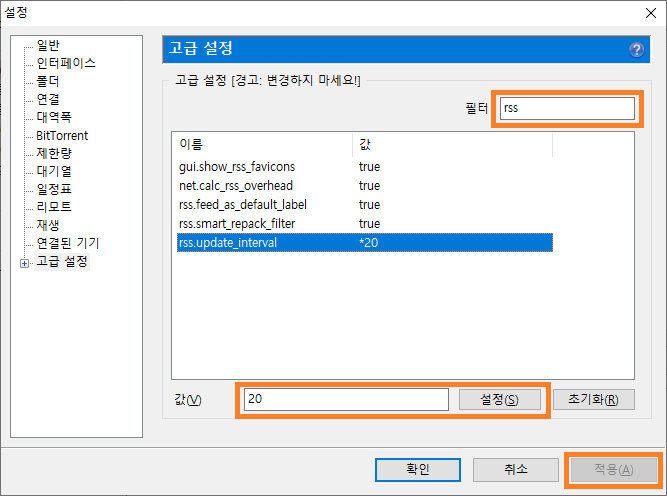Select the rss.update_interval row
The image size is (667, 496).
coord(365,242)
